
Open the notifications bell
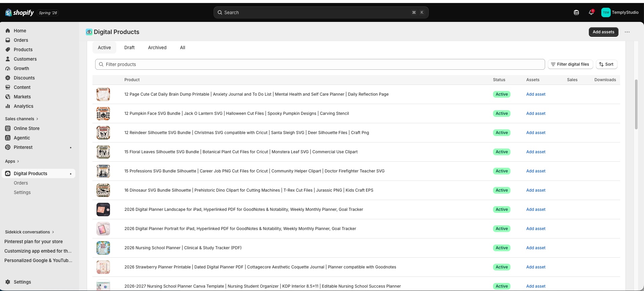(x=591, y=12)
